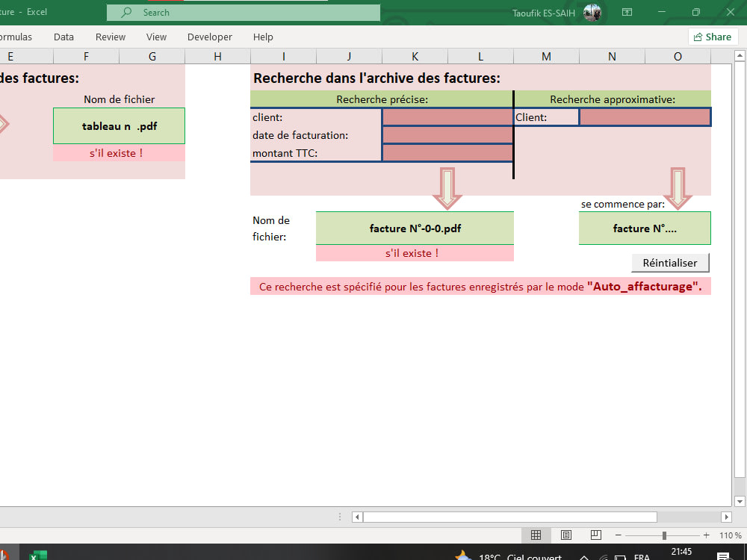Viewport: 747px width, 560px height.
Task: Click the Share button
Action: pos(713,37)
